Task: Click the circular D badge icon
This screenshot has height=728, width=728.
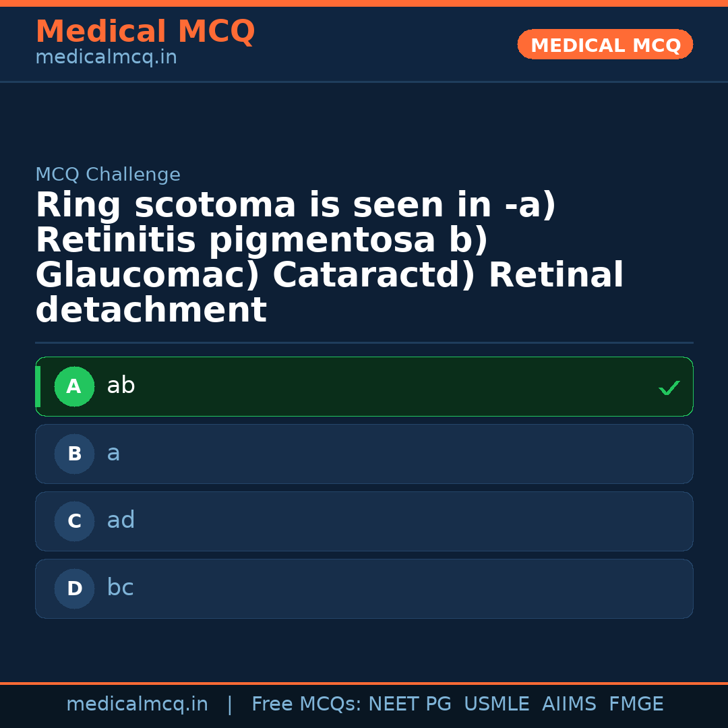Action: click(x=74, y=588)
